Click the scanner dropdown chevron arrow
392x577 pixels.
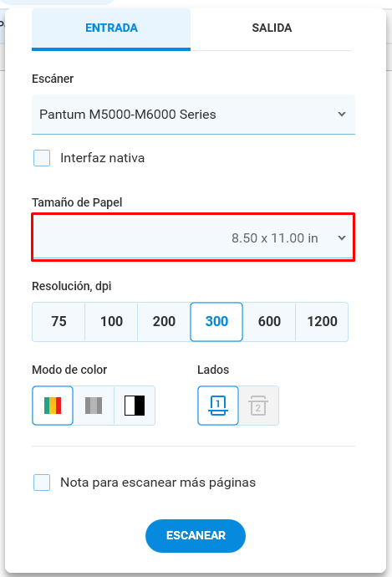[342, 114]
